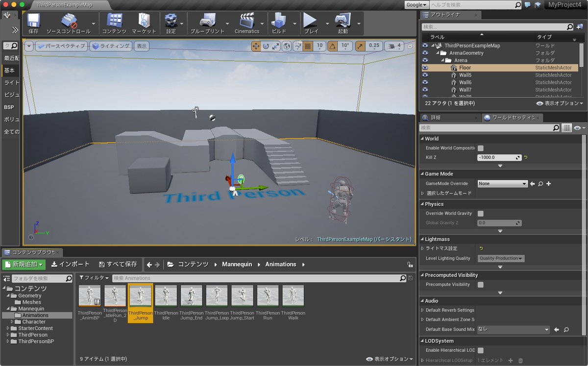Navigate back in content browser history
The width and height of the screenshot is (588, 366).
point(149,265)
